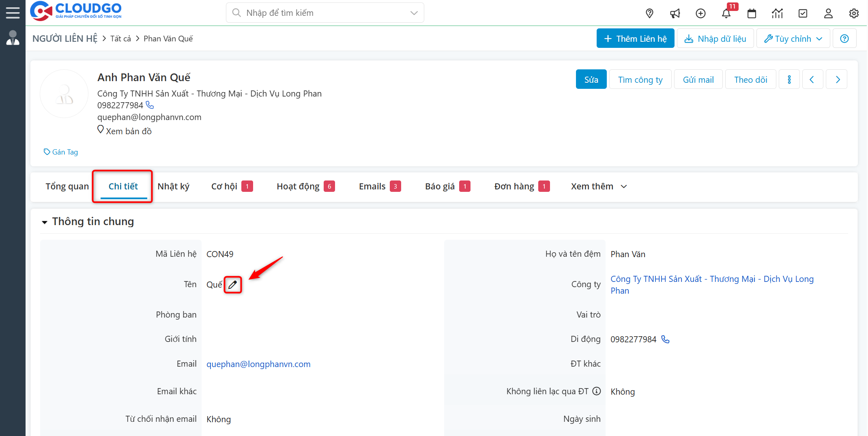Viewport: 868px width, 436px height.
Task: Click the tasks checkbox icon in top bar
Action: click(x=803, y=13)
